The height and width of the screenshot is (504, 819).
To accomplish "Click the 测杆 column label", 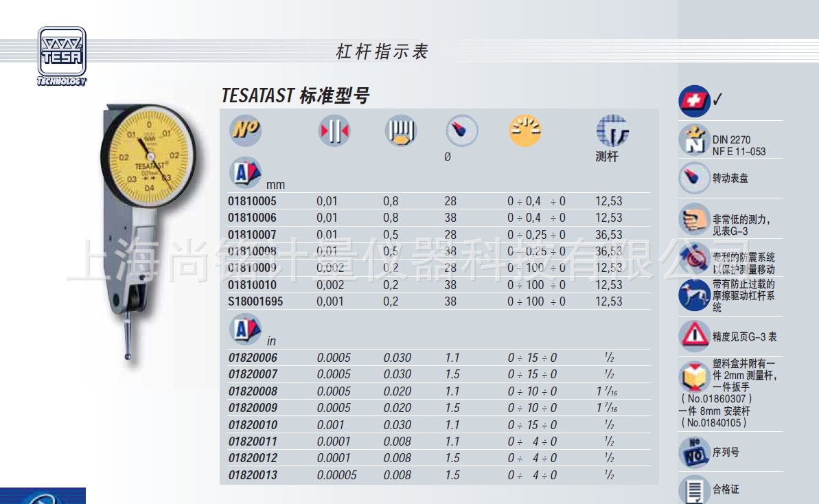I will coord(607,157).
